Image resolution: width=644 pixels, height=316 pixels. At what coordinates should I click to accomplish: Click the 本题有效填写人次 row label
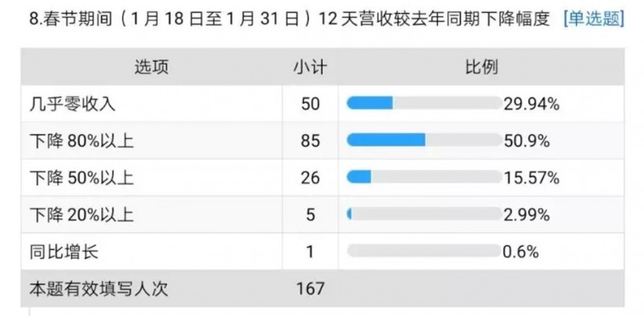click(98, 289)
